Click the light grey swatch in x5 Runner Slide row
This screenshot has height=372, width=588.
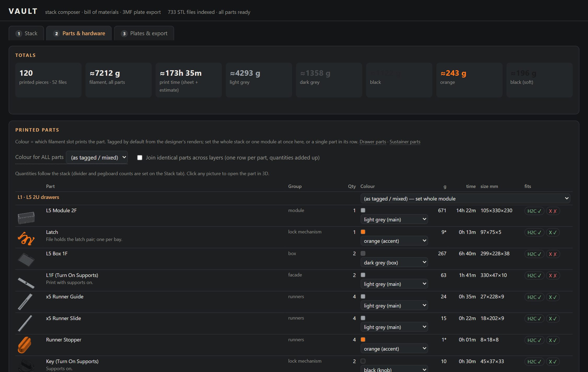tap(363, 318)
